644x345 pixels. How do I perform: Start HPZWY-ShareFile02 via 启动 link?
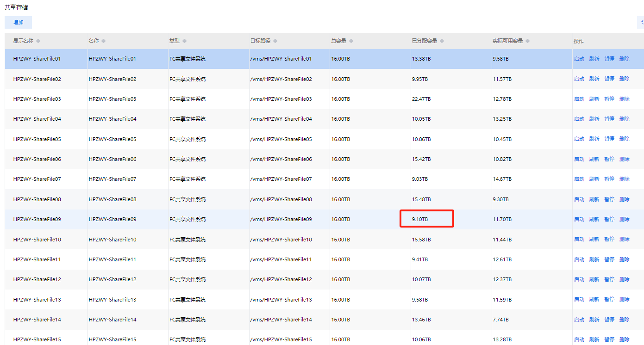[x=579, y=79]
